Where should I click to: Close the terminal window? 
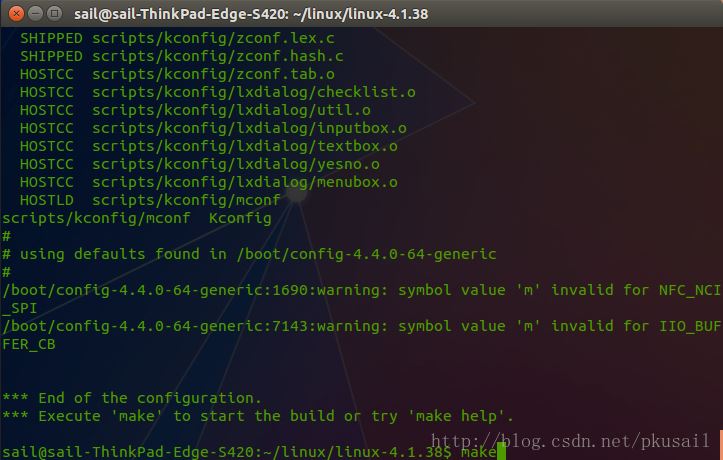click(x=16, y=13)
